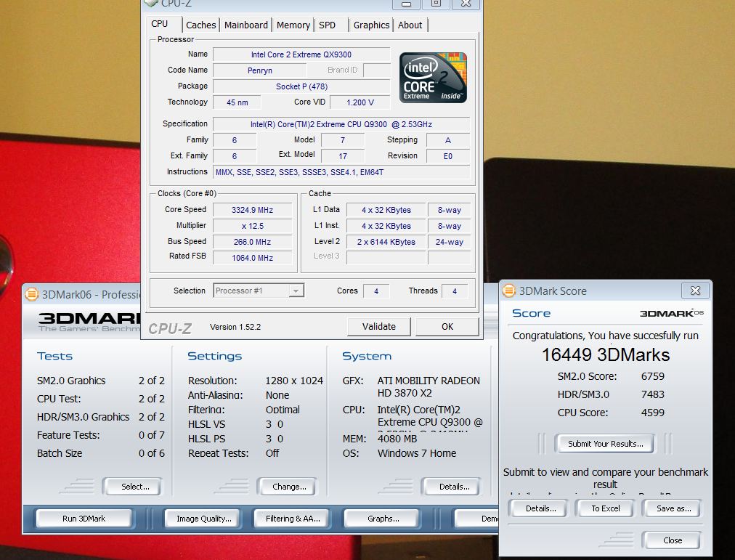735x560 pixels.
Task: Click the Resolution value 1280 x 1024
Action: coord(294,381)
